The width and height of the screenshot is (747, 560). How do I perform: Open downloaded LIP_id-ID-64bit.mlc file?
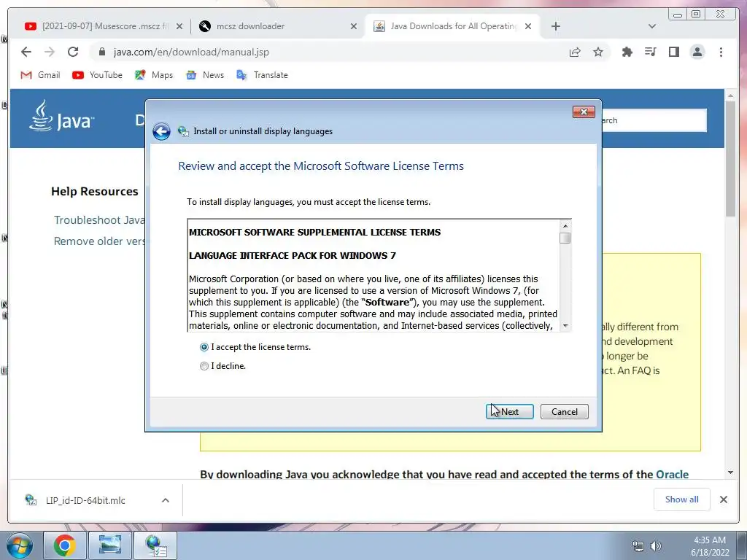click(x=86, y=500)
